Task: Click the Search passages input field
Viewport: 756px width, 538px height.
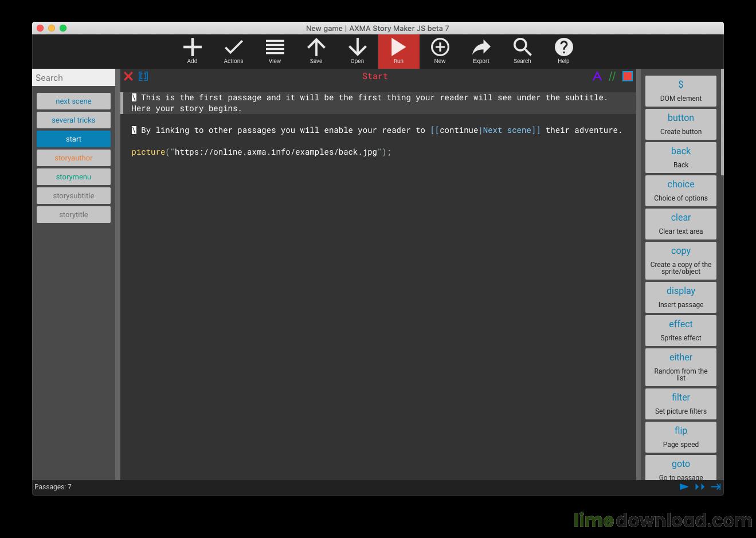Action: click(x=73, y=78)
